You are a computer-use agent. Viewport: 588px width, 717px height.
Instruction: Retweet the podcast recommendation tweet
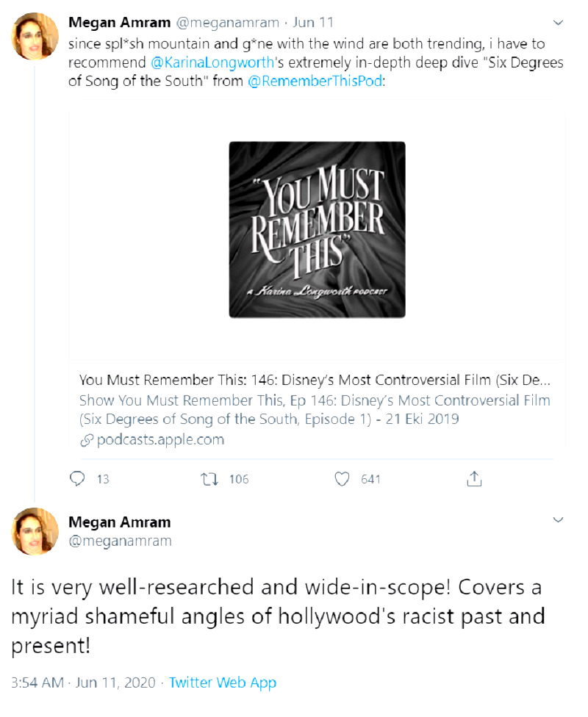(209, 479)
